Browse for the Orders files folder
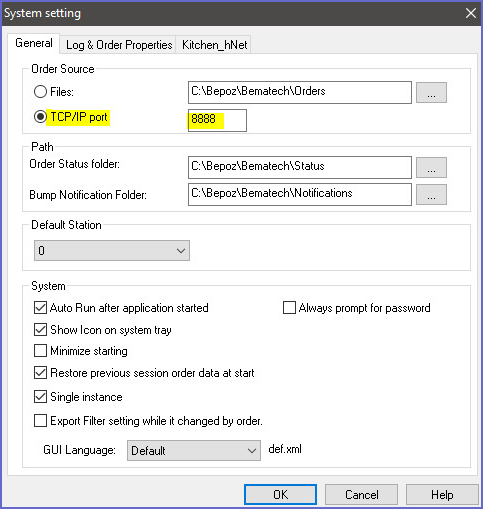The height and width of the screenshot is (509, 483). pos(431,93)
